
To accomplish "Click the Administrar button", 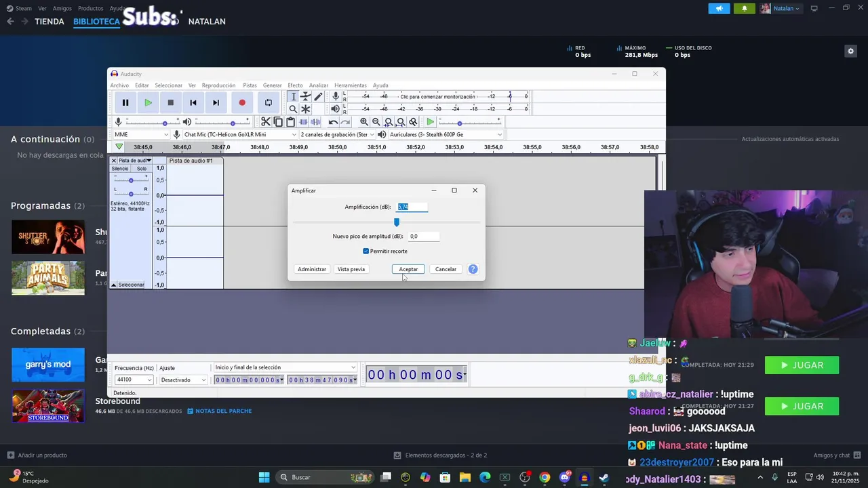I will pyautogui.click(x=312, y=269).
